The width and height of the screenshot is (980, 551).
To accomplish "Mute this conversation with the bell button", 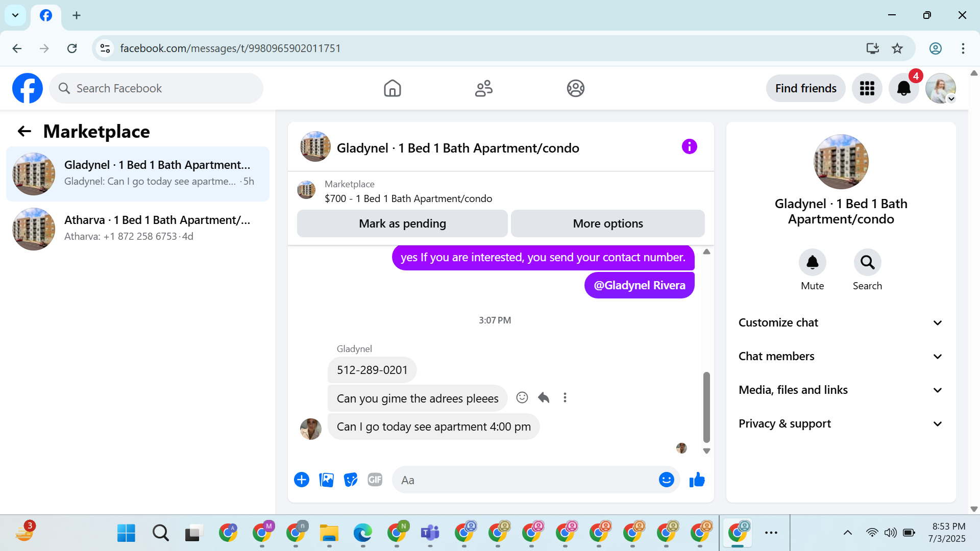I will [812, 263].
